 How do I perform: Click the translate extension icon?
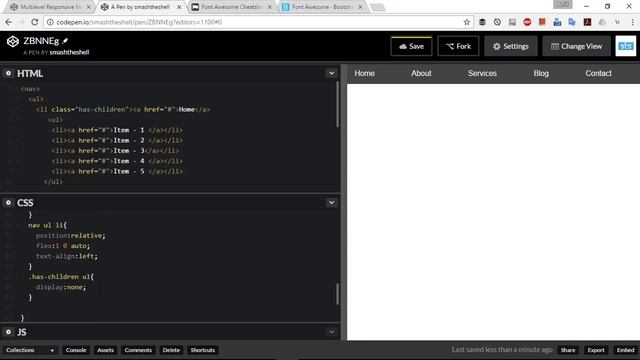click(572, 22)
